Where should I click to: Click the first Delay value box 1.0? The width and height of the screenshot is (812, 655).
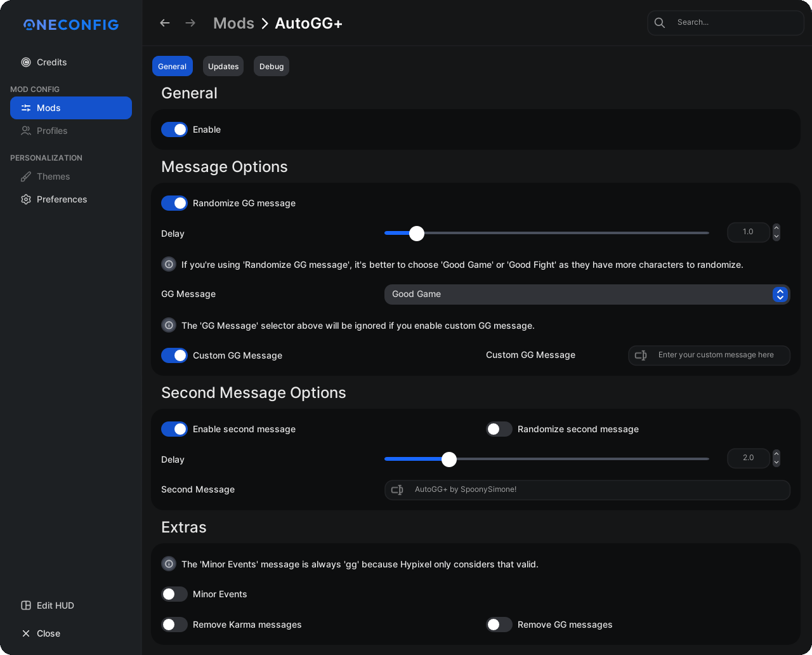click(749, 232)
